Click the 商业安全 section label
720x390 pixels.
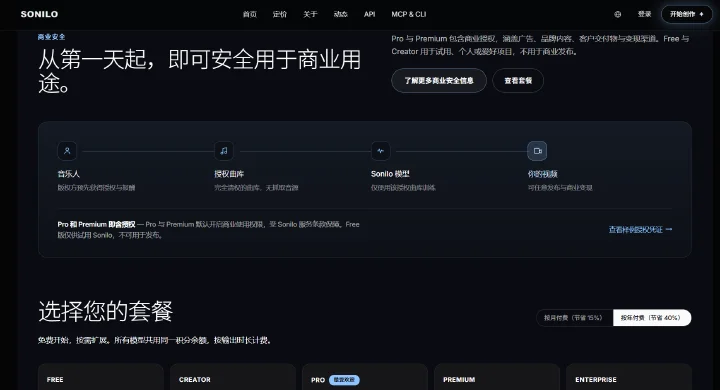51,37
